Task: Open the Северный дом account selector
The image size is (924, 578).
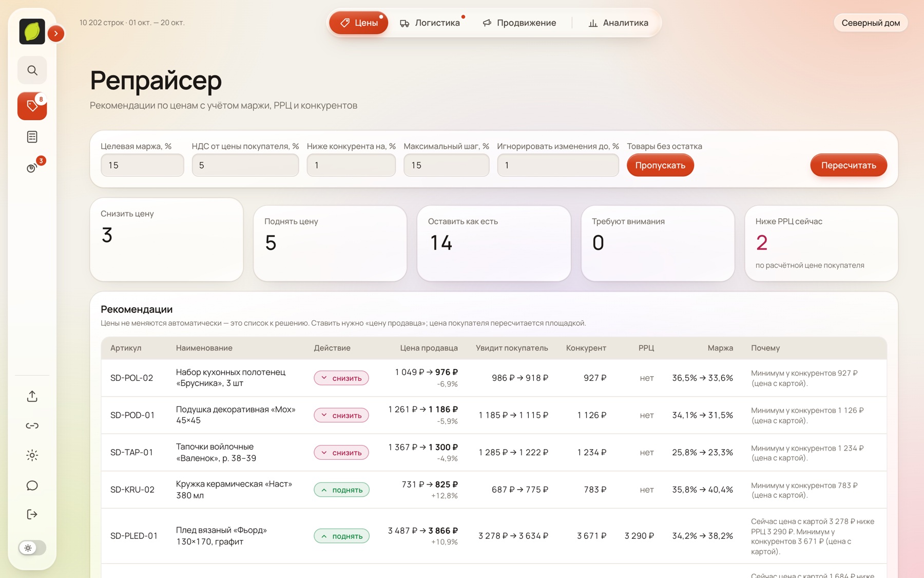Action: (x=871, y=23)
